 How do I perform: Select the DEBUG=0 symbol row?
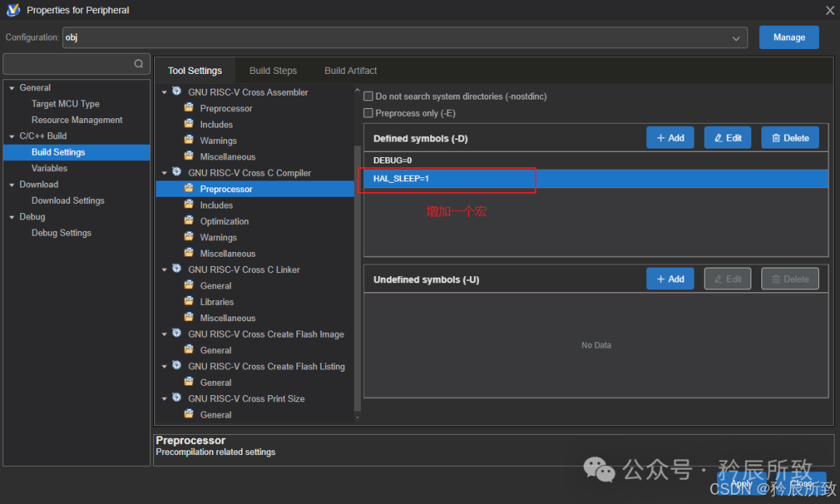pos(596,161)
